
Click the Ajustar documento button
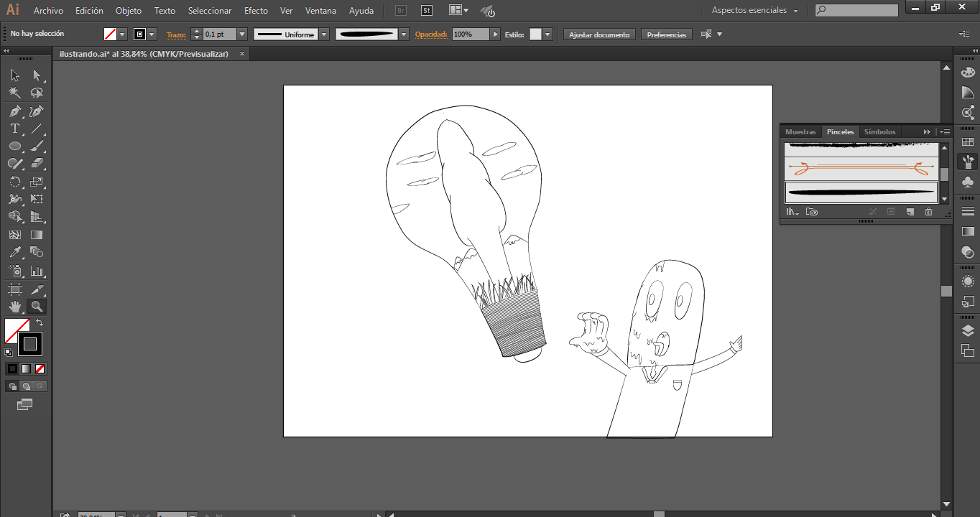click(599, 34)
